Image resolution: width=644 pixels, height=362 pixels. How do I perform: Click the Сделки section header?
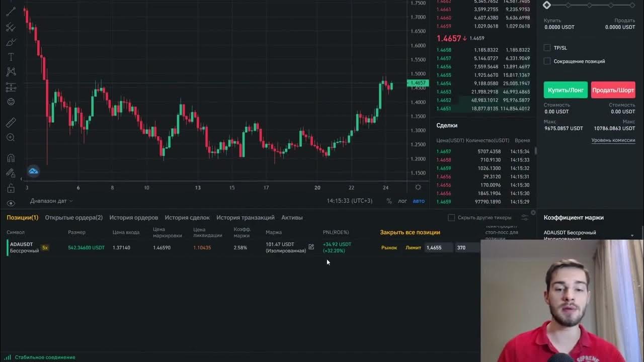pos(447,125)
